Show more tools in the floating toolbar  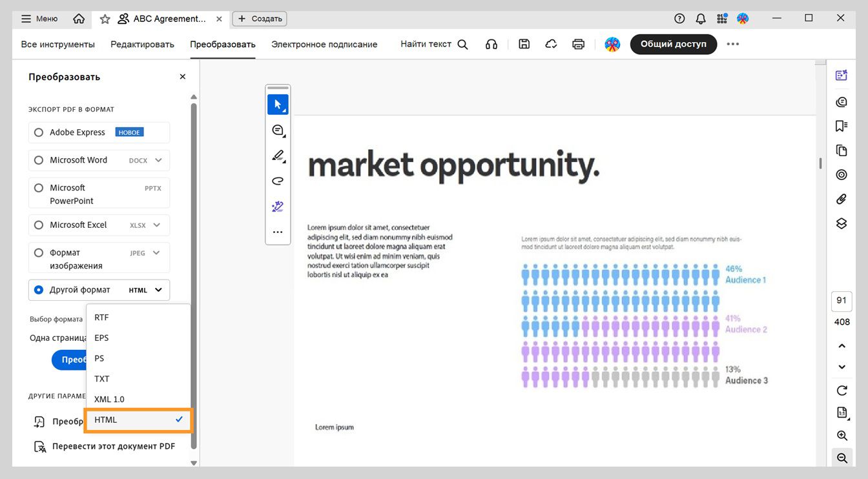point(278,232)
